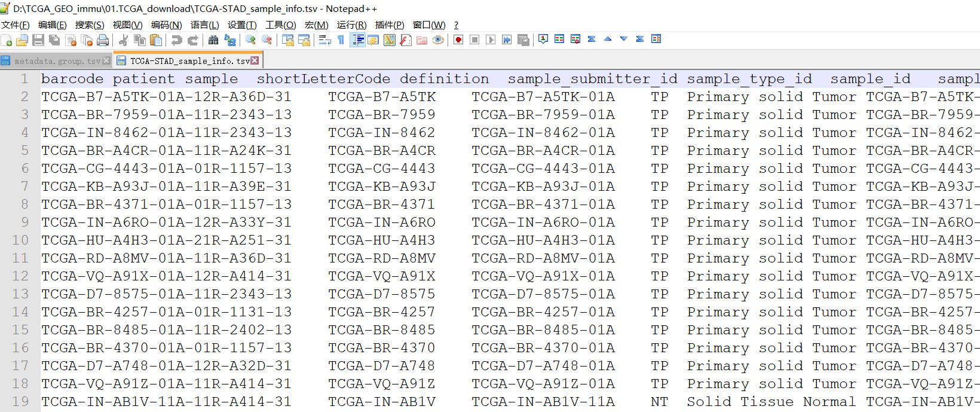
Task: Toggle Folder as Workspace panel icon
Action: point(422,40)
